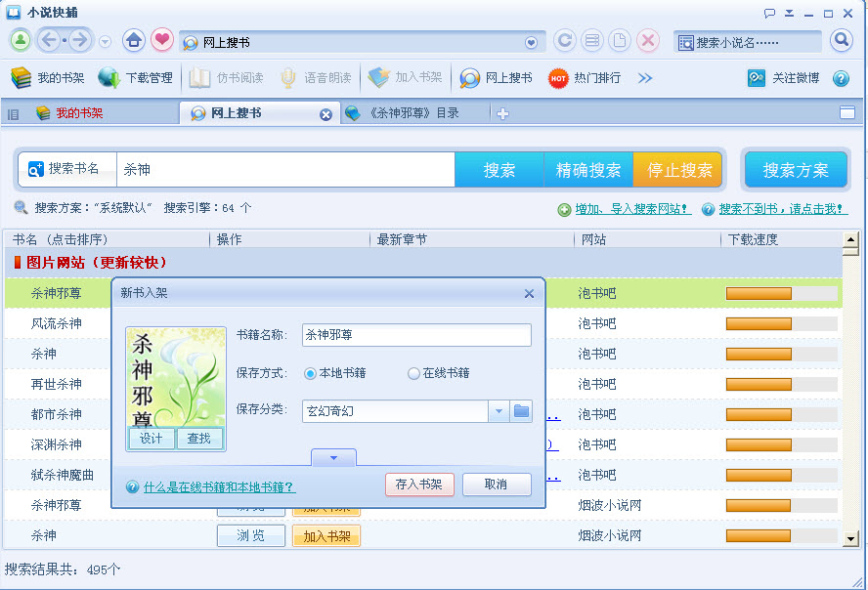The width and height of the screenshot is (868, 590).
Task: Click the 存入书架 button
Action: 419,485
